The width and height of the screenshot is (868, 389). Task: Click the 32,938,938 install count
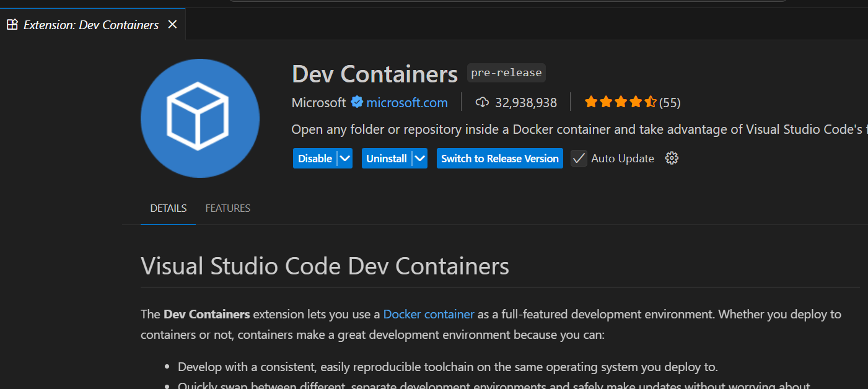[x=526, y=102]
